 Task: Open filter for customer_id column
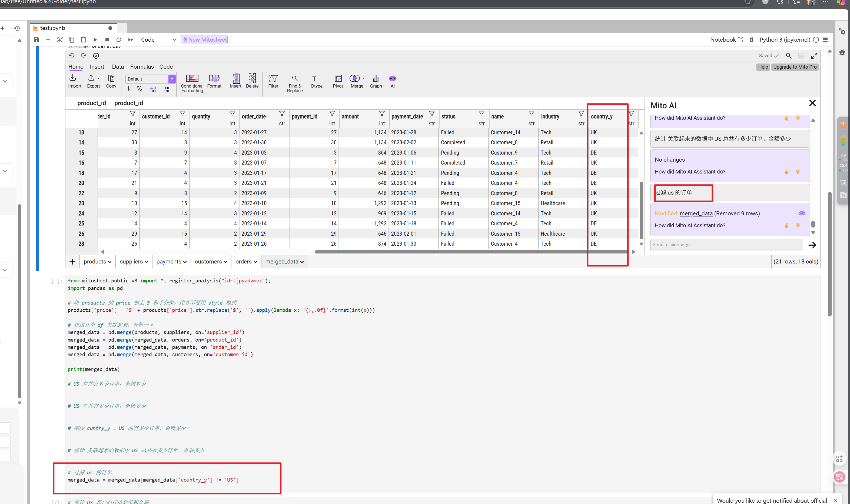tap(182, 114)
